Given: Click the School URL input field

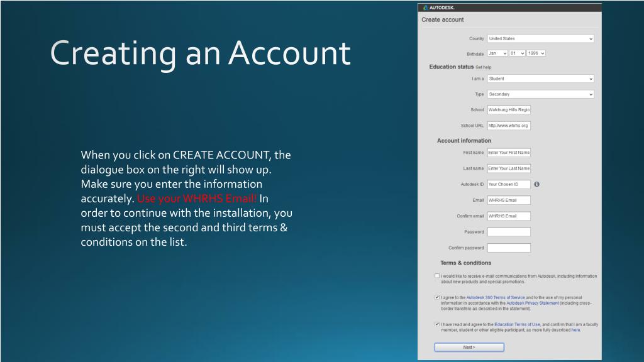Looking at the screenshot, I should 509,126.
